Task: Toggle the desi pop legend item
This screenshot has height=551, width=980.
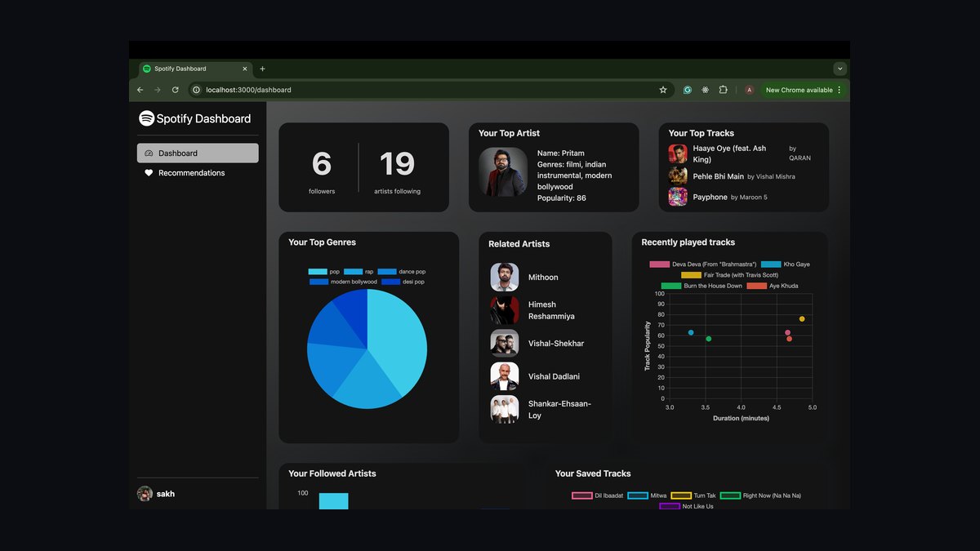Action: (403, 282)
